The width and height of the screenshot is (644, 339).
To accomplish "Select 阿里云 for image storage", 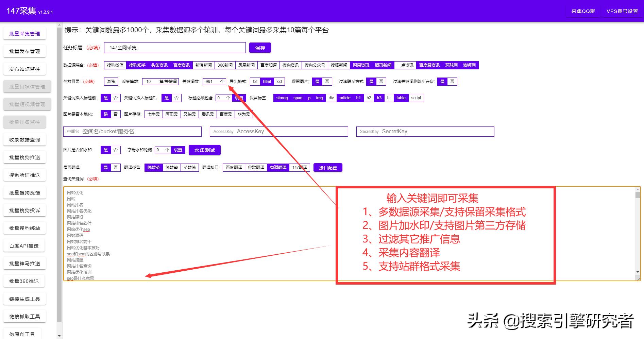I will point(171,114).
